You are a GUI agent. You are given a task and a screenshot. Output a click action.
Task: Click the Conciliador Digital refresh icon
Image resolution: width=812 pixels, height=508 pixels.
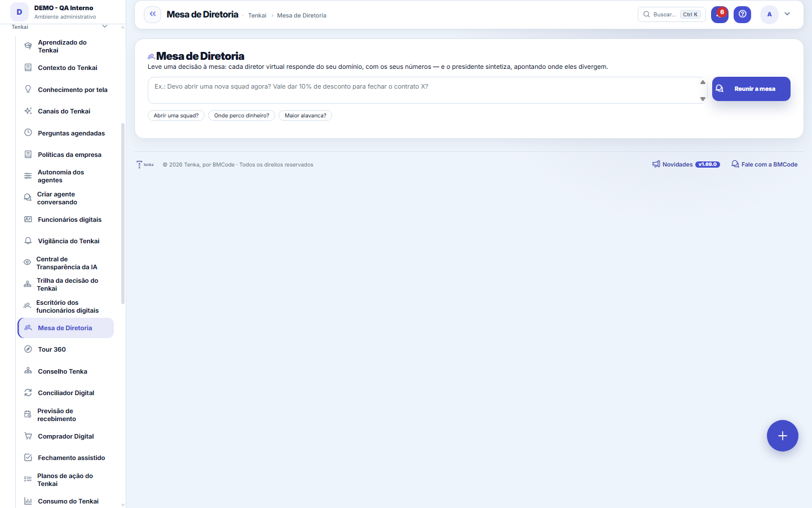click(28, 393)
